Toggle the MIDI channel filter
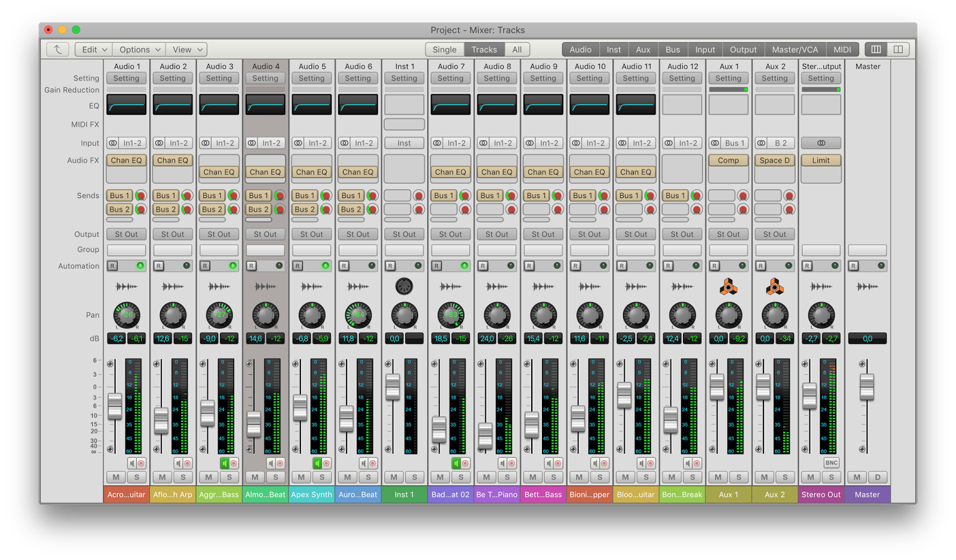956x560 pixels. click(x=842, y=50)
